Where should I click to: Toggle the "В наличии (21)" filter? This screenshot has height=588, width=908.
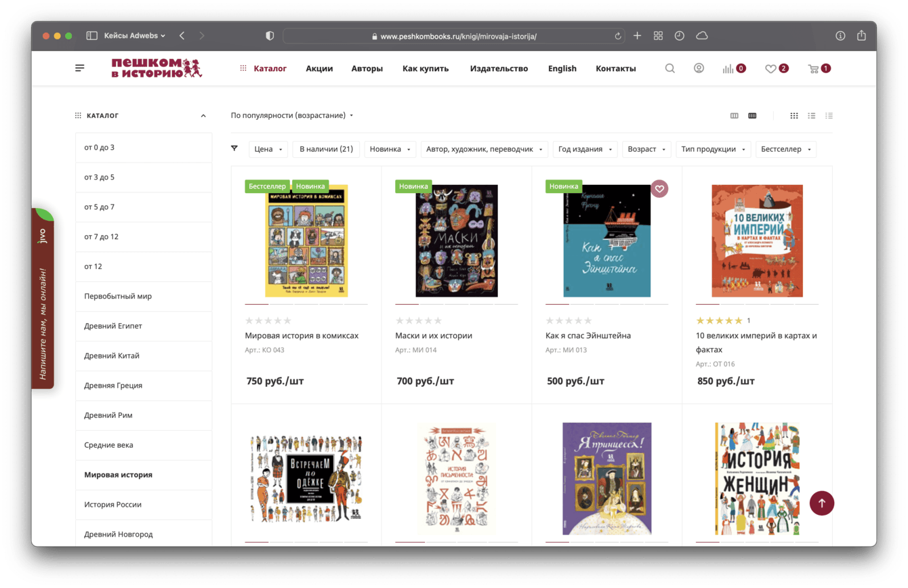point(326,149)
